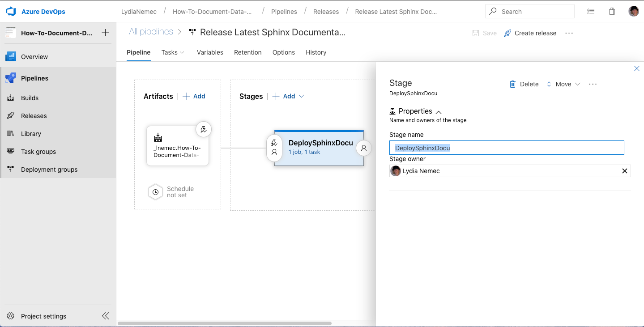Delete the stage using the trash icon
Viewport: 644px width, 327px height.
tap(512, 84)
